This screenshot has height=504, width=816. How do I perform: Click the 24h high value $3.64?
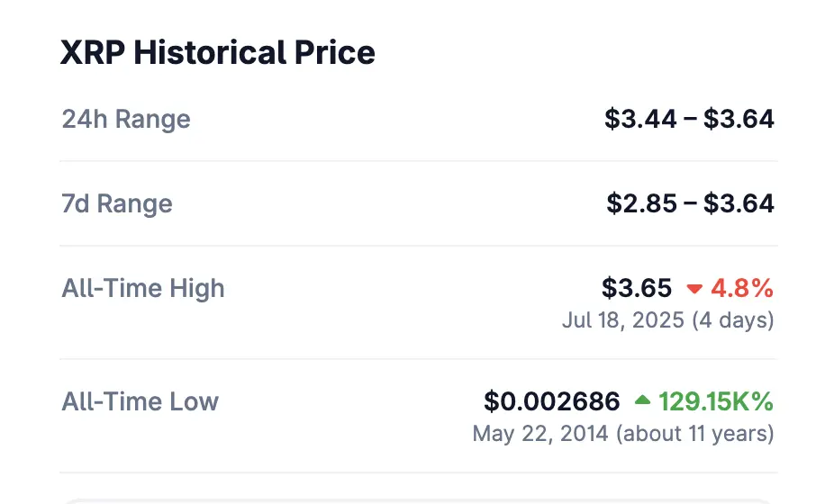click(x=739, y=119)
